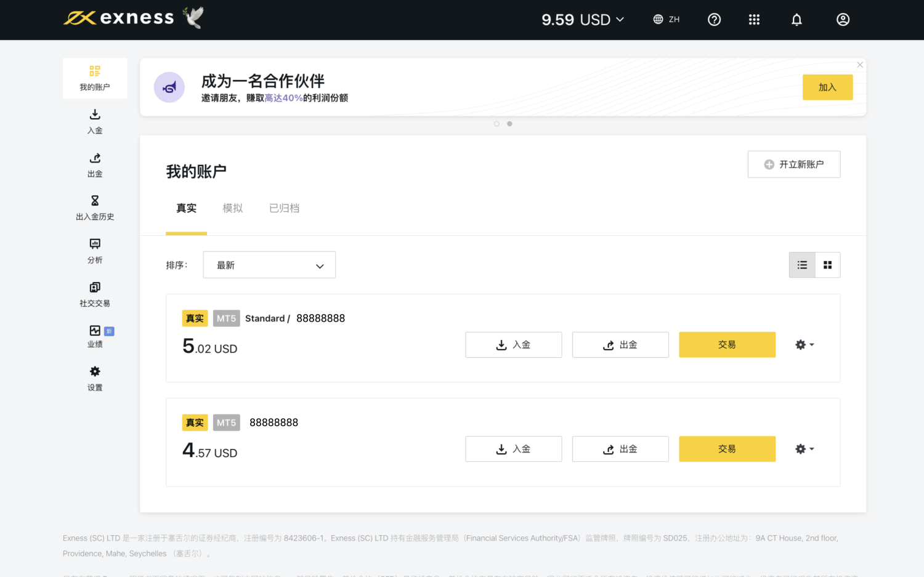Switch to the 模拟 demo tab
This screenshot has width=924, height=577.
click(x=232, y=208)
